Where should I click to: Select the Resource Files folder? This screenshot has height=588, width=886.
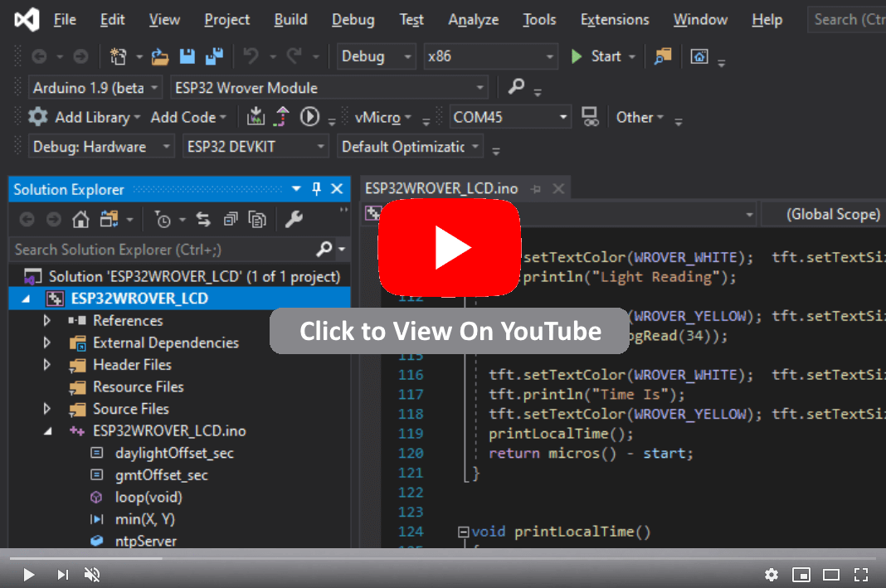pos(139,387)
